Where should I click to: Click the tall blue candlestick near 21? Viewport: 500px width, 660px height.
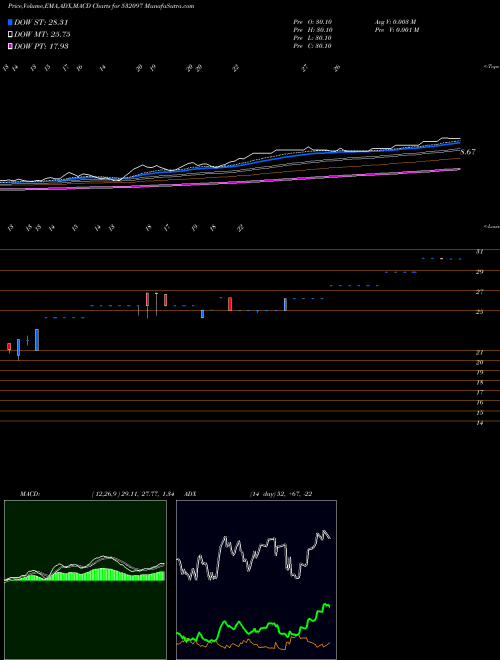(37, 340)
